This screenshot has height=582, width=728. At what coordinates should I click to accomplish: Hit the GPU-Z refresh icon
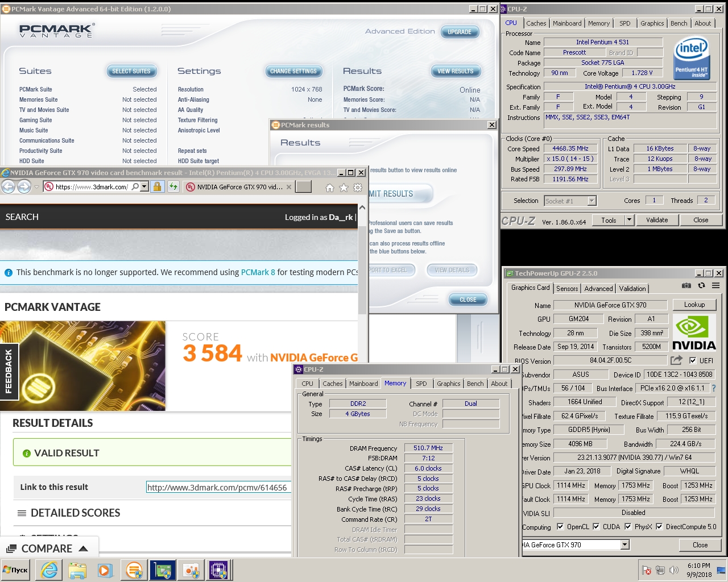click(701, 285)
